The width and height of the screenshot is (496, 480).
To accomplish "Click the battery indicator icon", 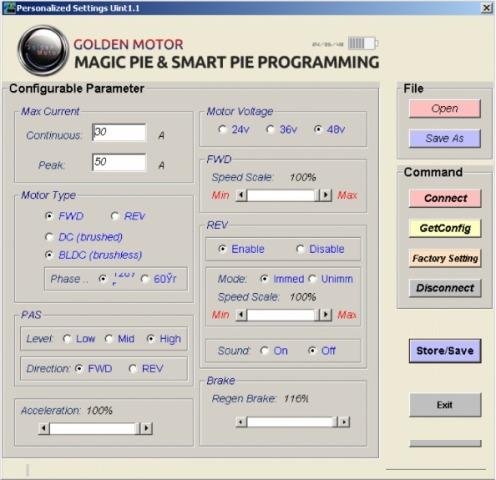I will [x=363, y=43].
